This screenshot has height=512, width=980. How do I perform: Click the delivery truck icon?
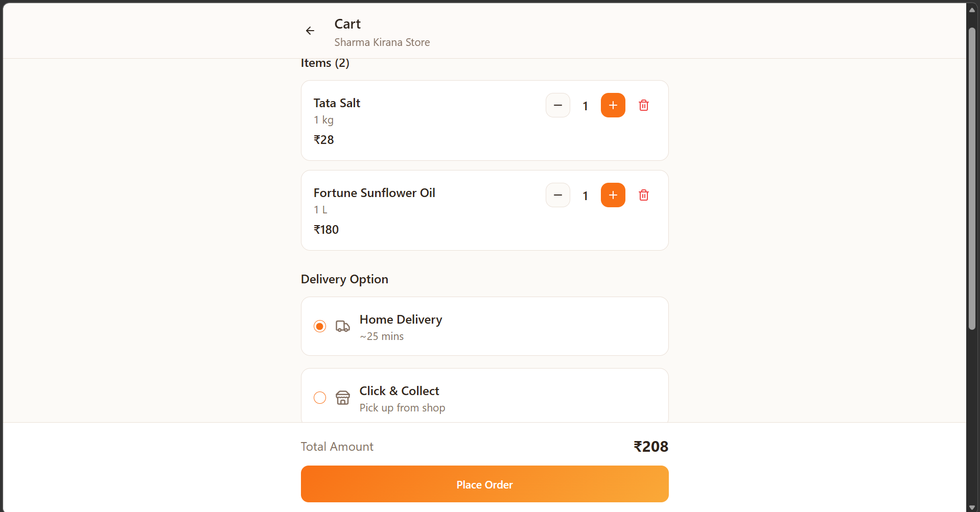(x=342, y=326)
